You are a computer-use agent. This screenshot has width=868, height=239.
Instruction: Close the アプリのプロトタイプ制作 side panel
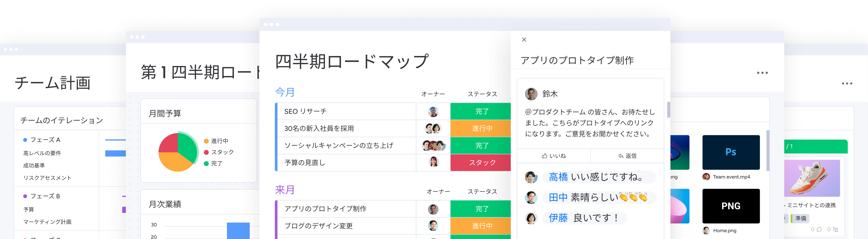click(524, 39)
